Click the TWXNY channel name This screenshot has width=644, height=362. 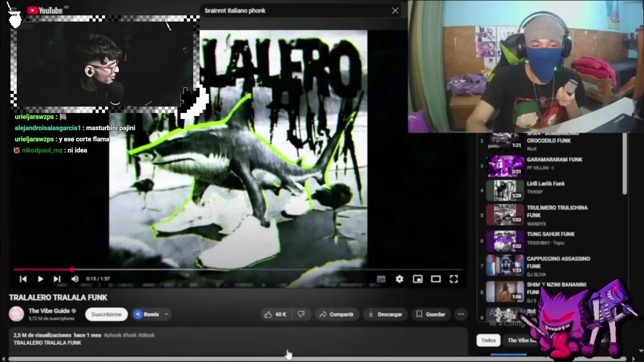tap(535, 192)
